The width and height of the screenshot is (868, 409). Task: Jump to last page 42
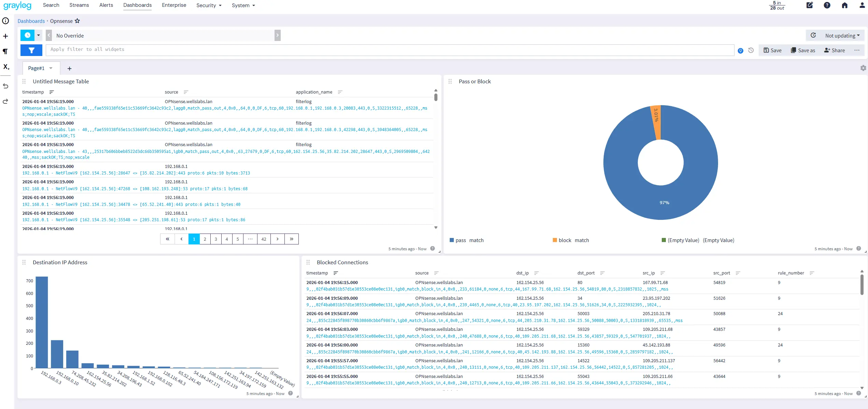coord(264,239)
